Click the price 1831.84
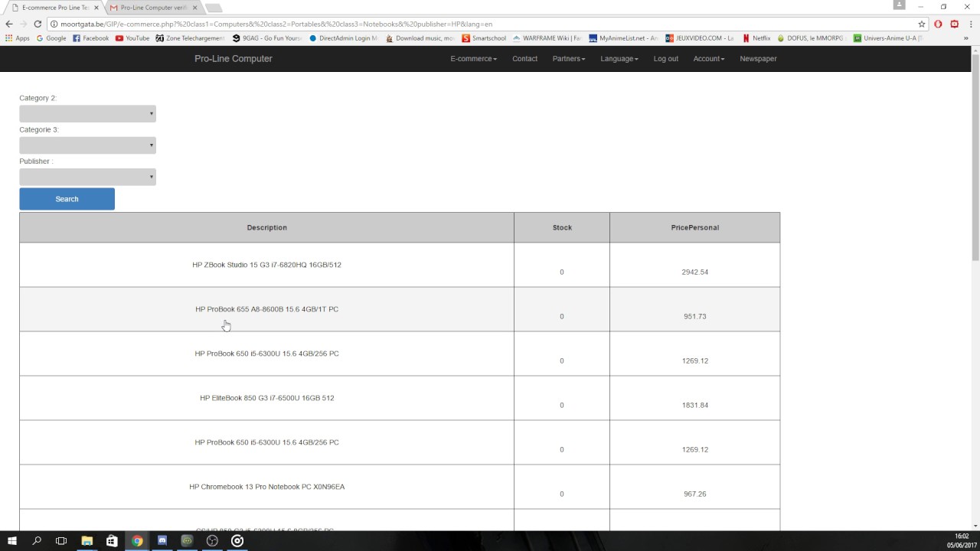980x551 pixels. (695, 405)
